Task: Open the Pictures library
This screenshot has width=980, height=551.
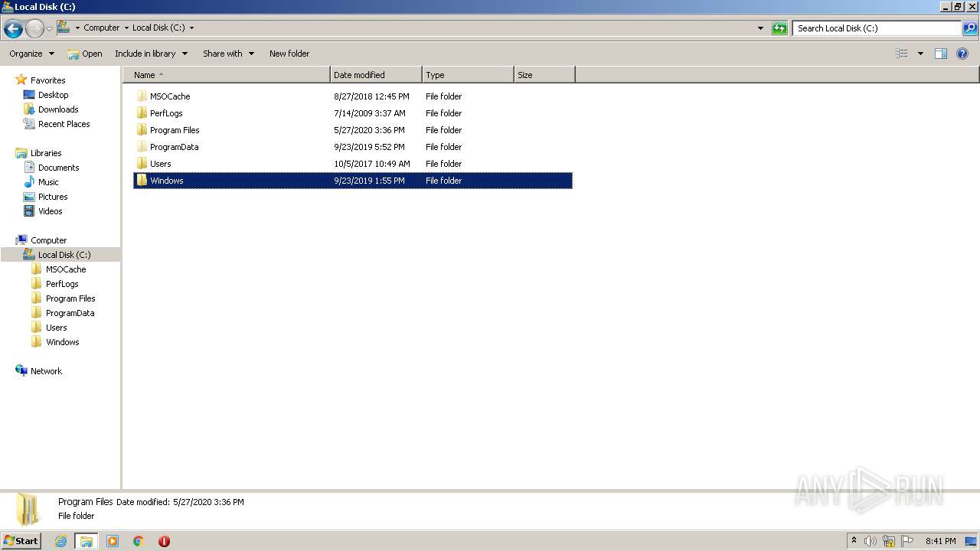Action: click(x=53, y=197)
